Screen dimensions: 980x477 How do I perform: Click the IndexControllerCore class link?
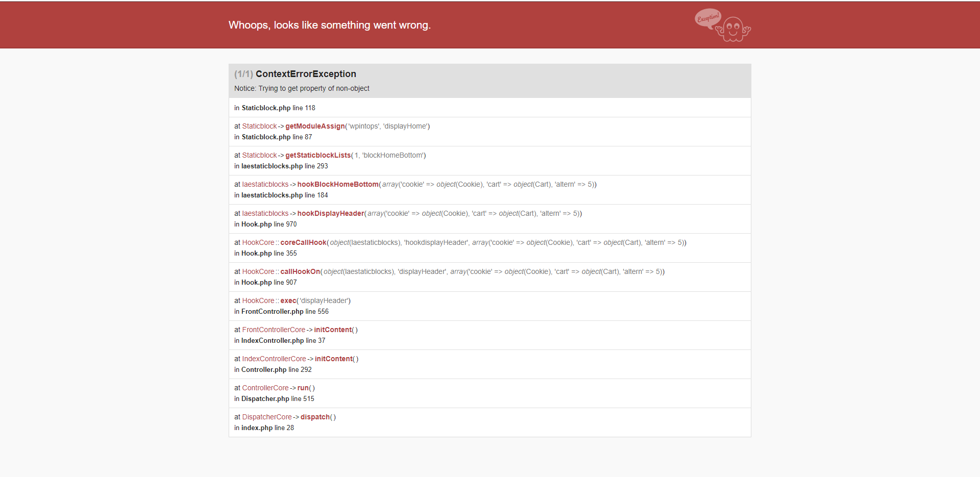[x=274, y=359]
